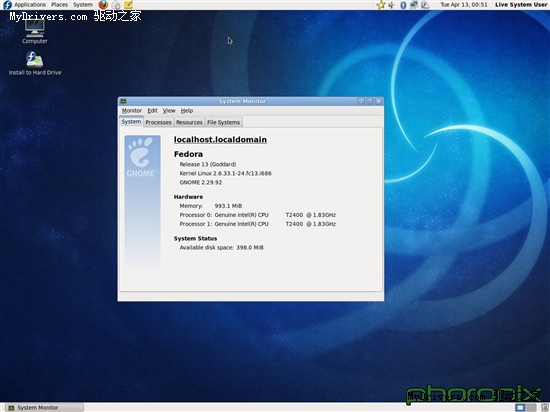Click the Kernel Linux 2.6.33.1-24.fc13.i686 line

click(x=226, y=173)
